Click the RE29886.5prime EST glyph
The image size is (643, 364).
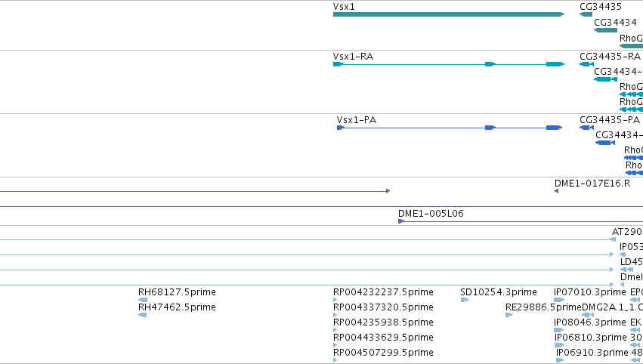point(509,315)
